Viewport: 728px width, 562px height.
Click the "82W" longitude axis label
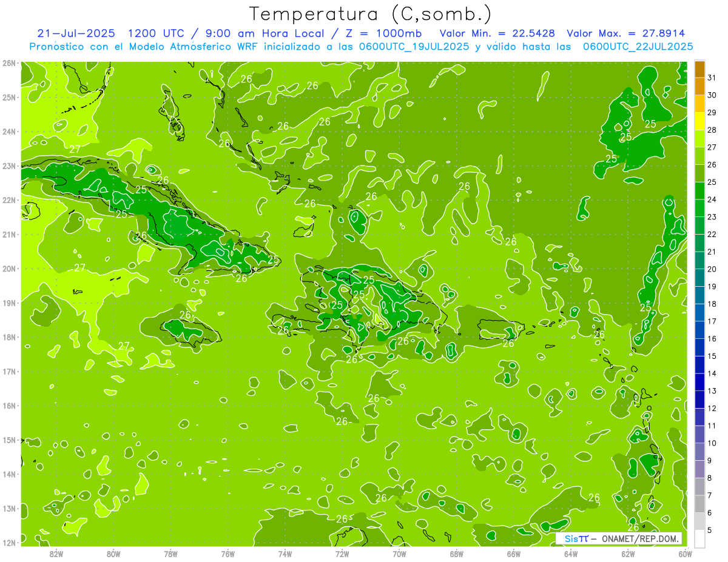pyautogui.click(x=56, y=554)
